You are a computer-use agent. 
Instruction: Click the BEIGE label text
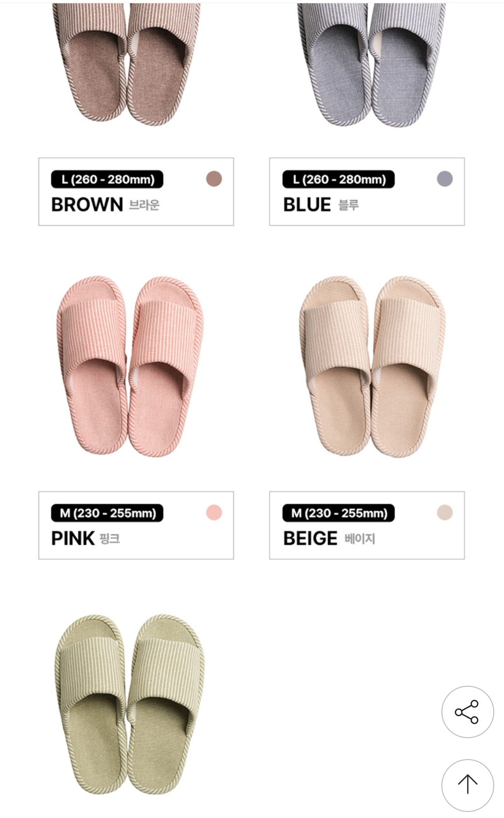point(310,538)
